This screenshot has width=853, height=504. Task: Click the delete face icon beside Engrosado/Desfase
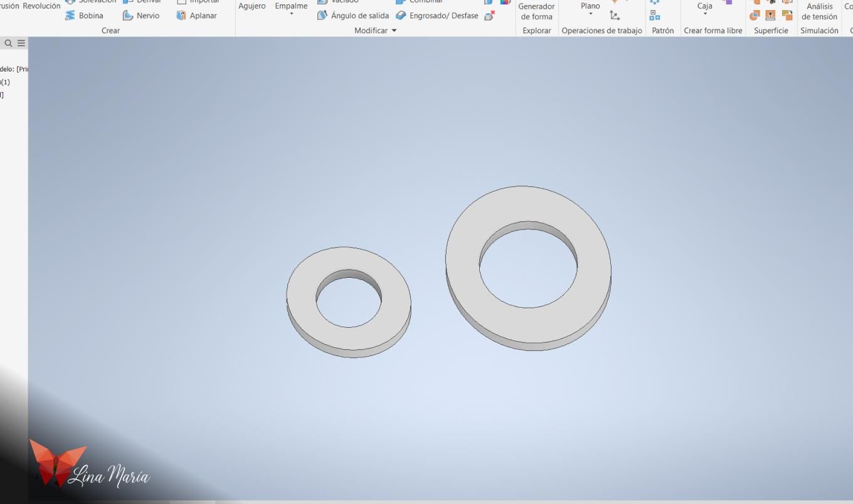pyautogui.click(x=489, y=16)
